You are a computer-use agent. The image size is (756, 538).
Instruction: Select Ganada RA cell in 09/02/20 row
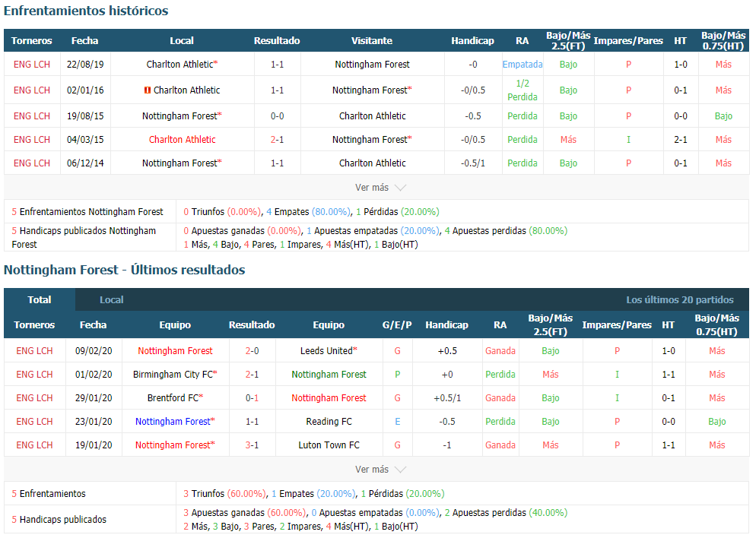[x=500, y=351]
